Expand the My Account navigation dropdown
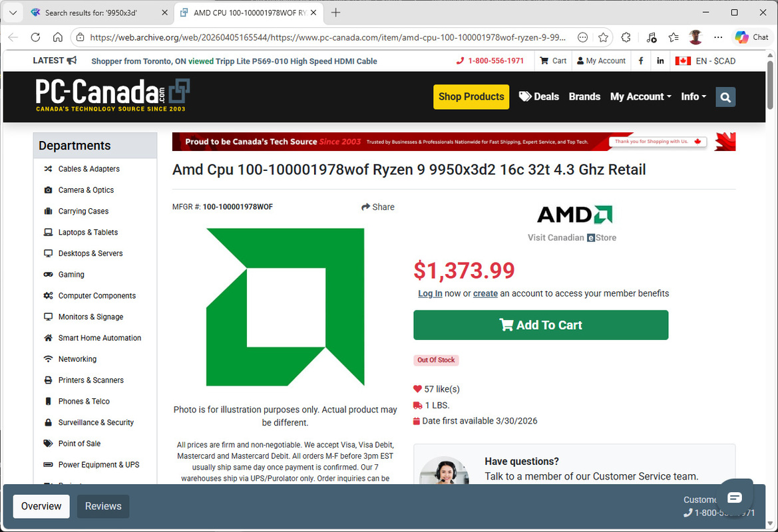This screenshot has width=778, height=532. [x=640, y=96]
